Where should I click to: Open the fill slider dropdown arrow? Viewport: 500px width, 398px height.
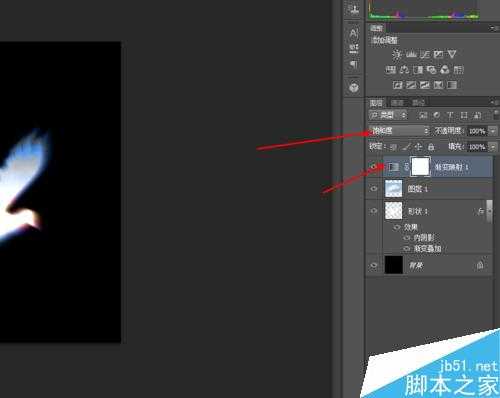click(x=493, y=147)
